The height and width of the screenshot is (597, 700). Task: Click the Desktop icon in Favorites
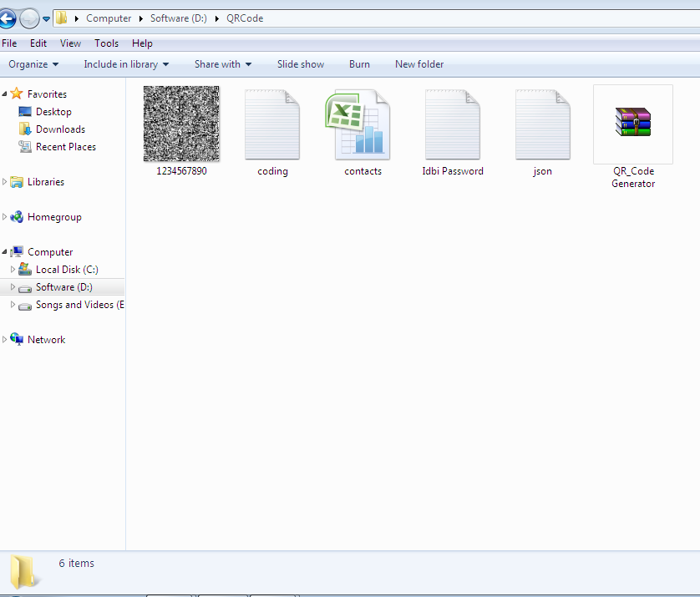click(x=25, y=112)
